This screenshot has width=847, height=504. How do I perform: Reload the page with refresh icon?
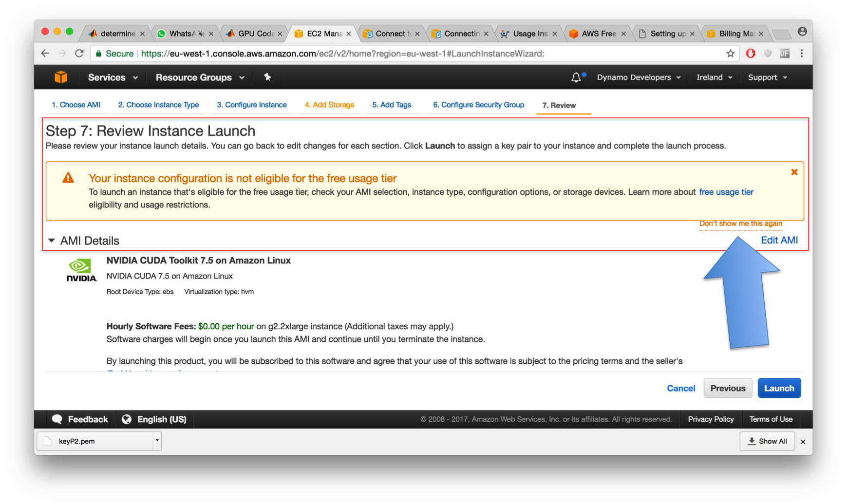coord(79,54)
